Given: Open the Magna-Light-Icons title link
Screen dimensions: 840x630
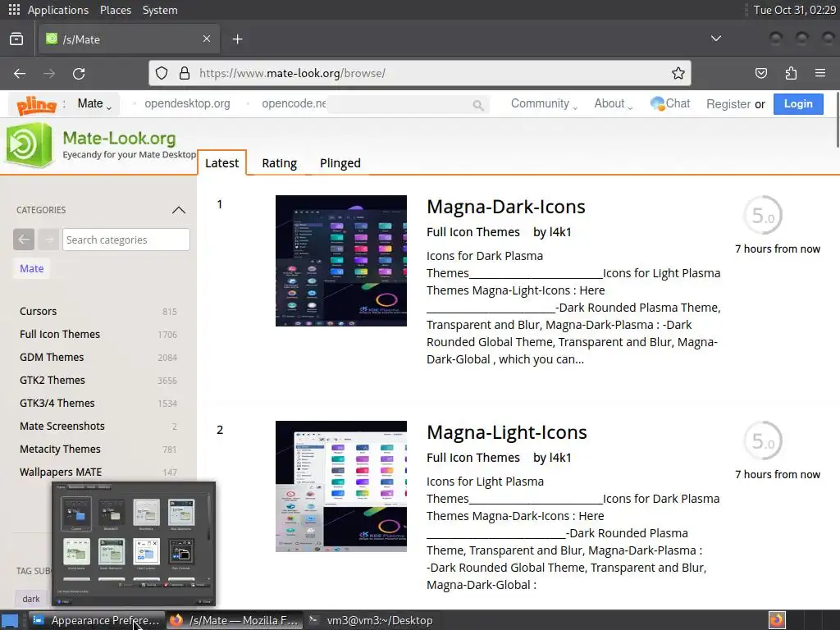Looking at the screenshot, I should tap(507, 432).
